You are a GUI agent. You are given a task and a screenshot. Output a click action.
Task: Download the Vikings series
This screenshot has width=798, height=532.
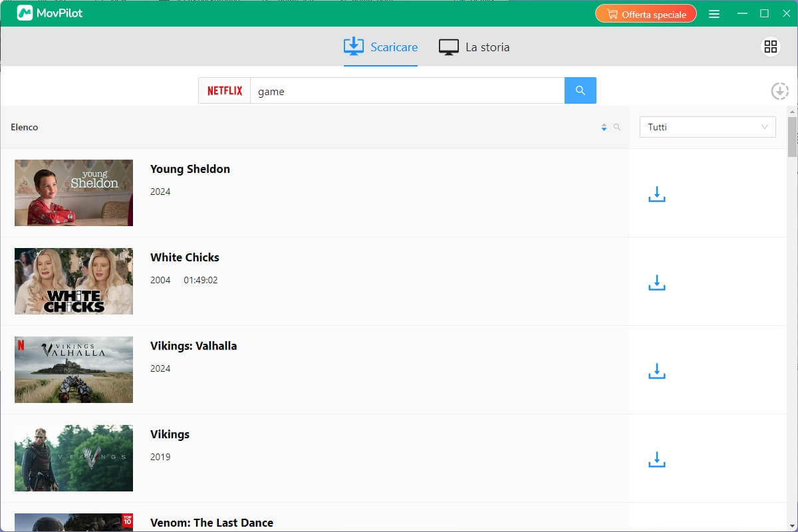[x=656, y=460]
